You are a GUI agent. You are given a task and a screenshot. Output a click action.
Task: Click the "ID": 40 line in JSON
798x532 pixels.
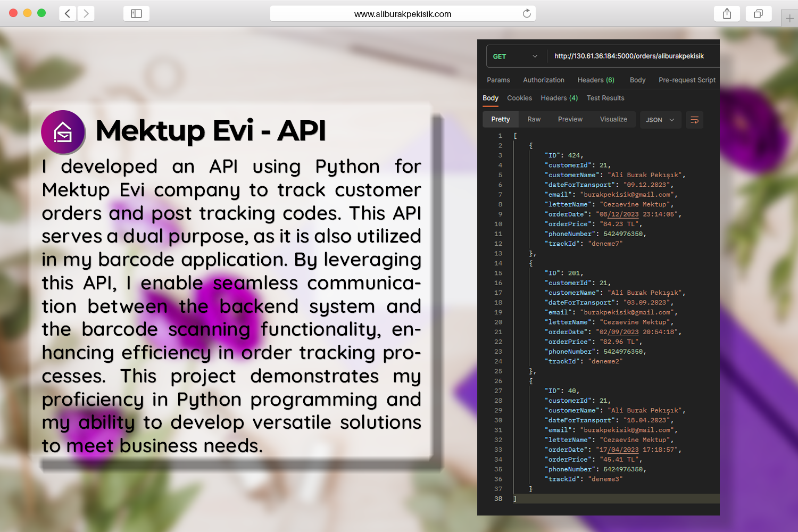tap(562, 390)
